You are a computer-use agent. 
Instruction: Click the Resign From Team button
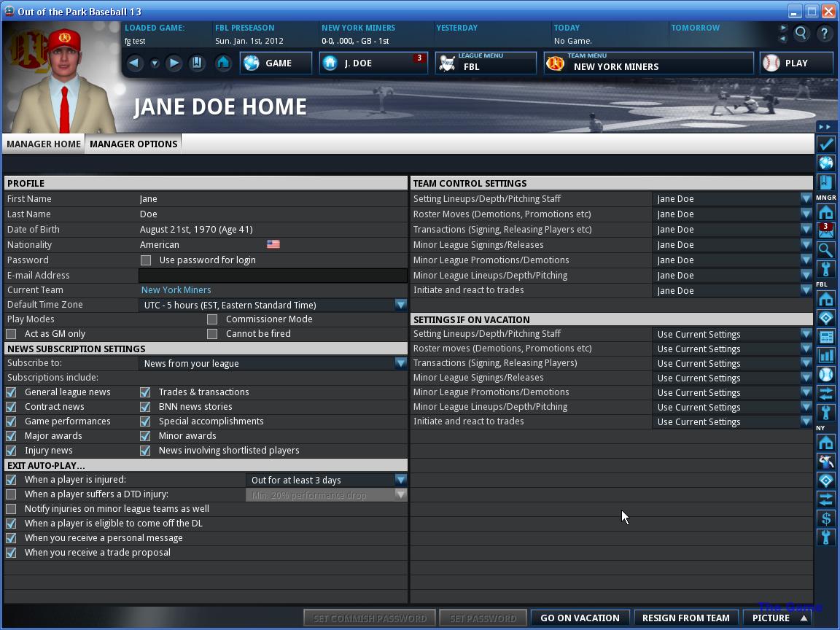pyautogui.click(x=685, y=618)
